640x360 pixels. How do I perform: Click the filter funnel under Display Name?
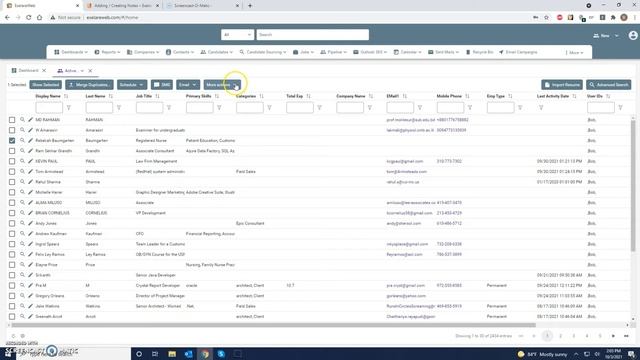point(69,108)
